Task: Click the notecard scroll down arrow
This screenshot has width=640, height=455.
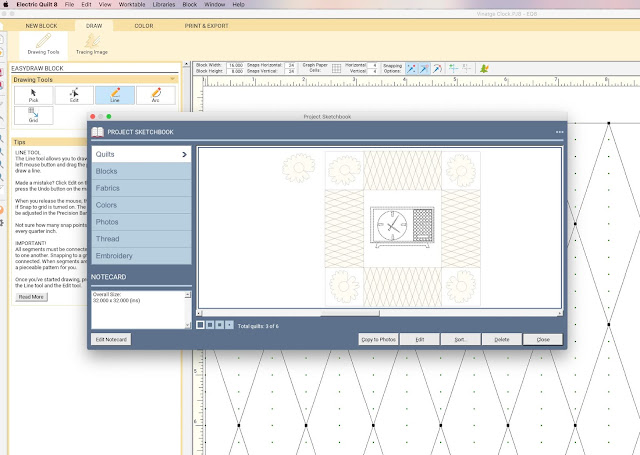Action: tap(188, 325)
